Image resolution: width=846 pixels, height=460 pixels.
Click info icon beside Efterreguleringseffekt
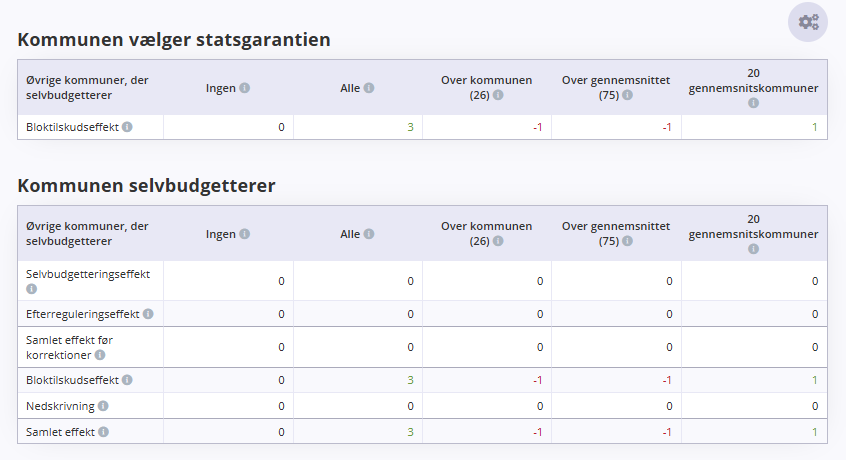coord(148,314)
